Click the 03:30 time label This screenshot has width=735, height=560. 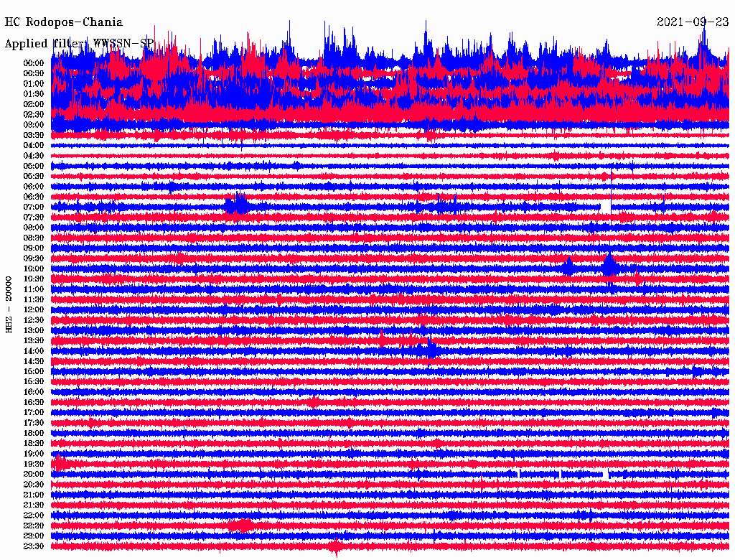tap(34, 135)
